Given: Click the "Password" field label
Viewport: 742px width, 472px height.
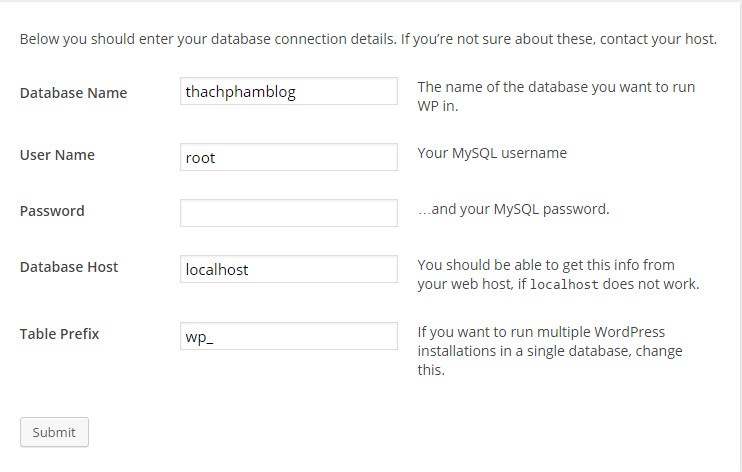Looking at the screenshot, I should pyautogui.click(x=52, y=211).
